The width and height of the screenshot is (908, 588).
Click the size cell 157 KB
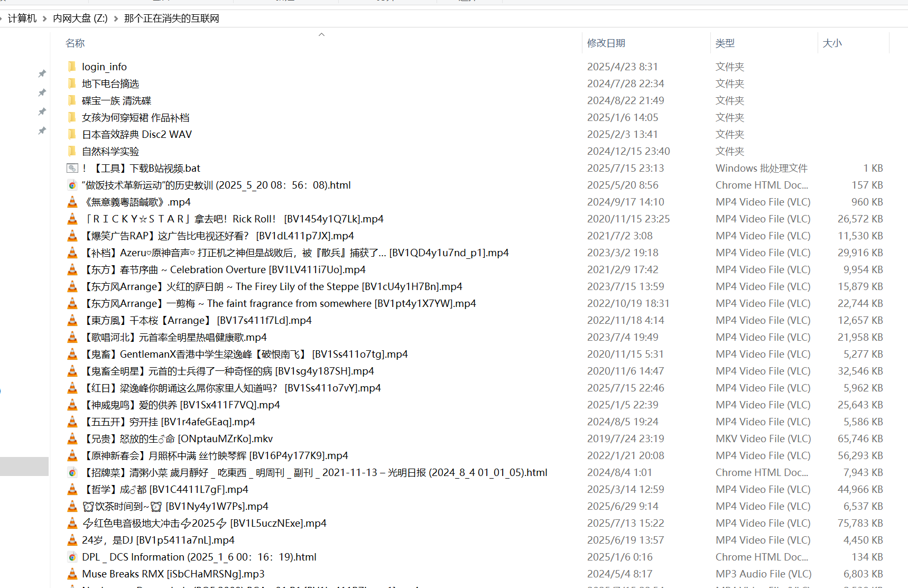[867, 185]
